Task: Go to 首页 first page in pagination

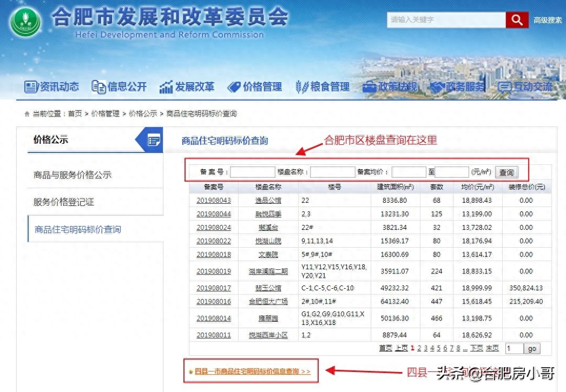Action: (385, 348)
